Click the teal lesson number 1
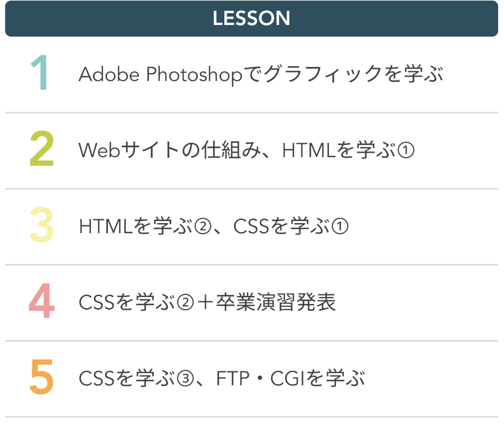Image resolution: width=504 pixels, height=425 pixels. click(x=39, y=73)
